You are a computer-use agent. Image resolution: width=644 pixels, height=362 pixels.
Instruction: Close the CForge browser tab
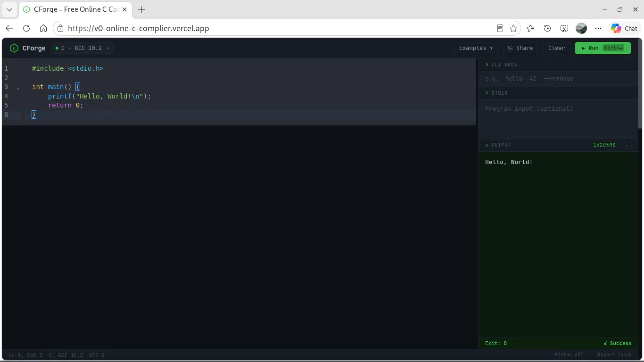tap(124, 9)
